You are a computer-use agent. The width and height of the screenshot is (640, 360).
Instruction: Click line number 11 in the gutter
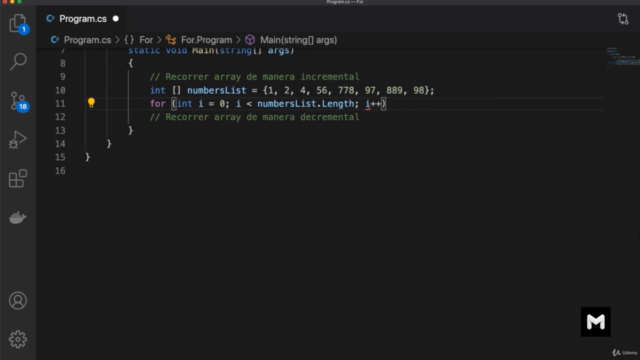60,104
